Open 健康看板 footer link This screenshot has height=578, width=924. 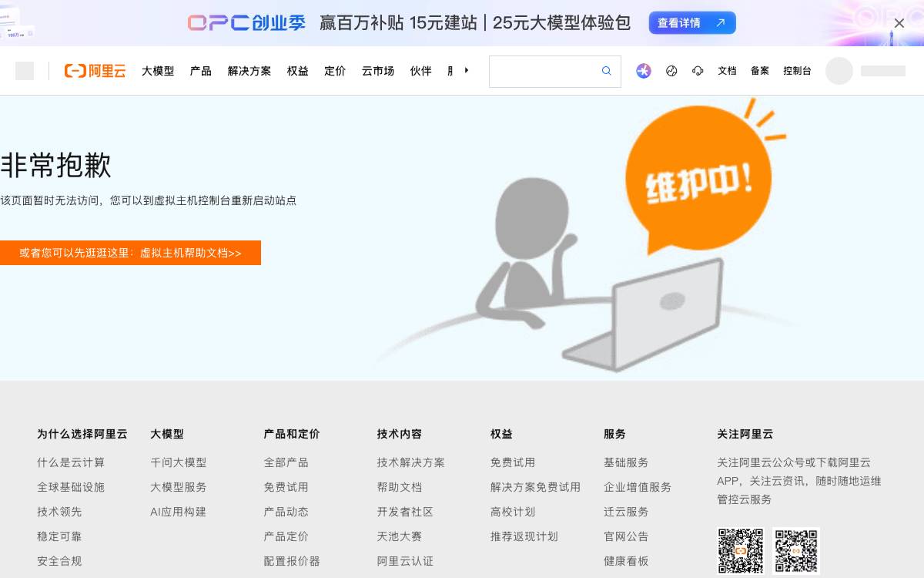tap(626, 561)
